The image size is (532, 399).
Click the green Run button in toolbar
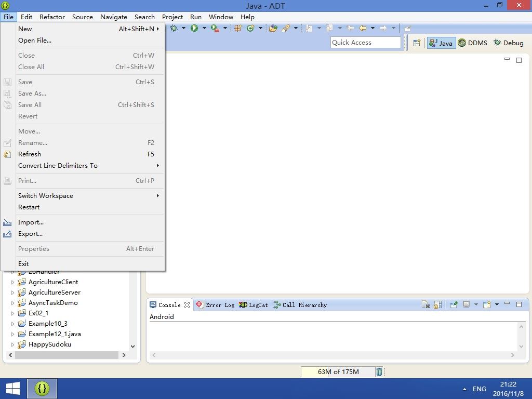[x=194, y=28]
